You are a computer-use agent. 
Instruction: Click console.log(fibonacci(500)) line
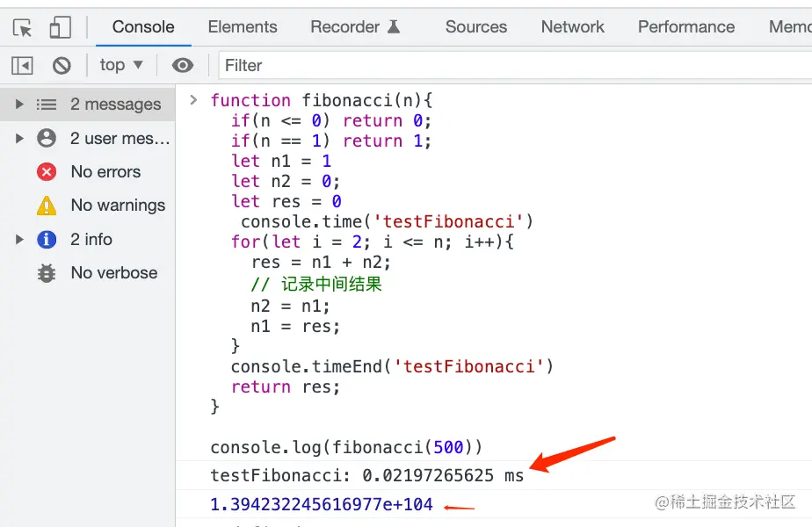tap(346, 447)
